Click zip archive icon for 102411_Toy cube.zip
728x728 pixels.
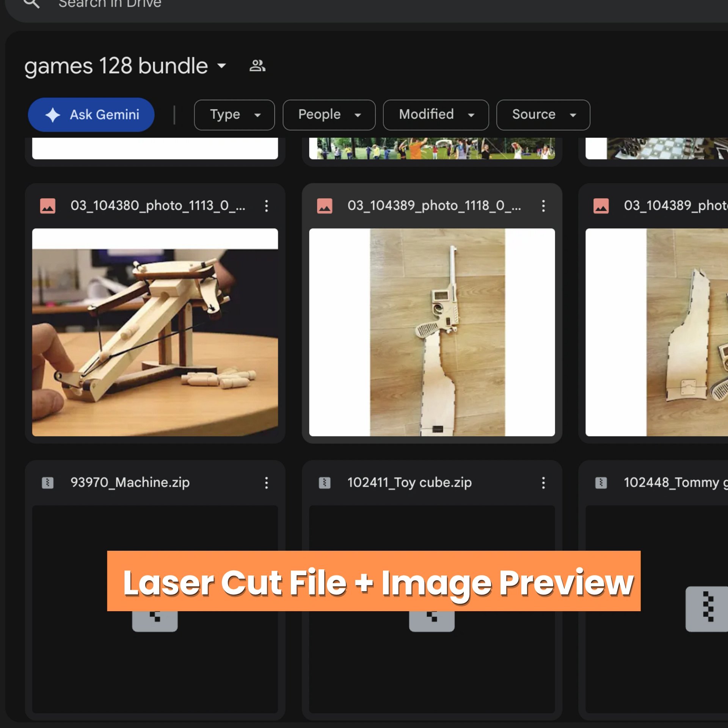click(325, 483)
